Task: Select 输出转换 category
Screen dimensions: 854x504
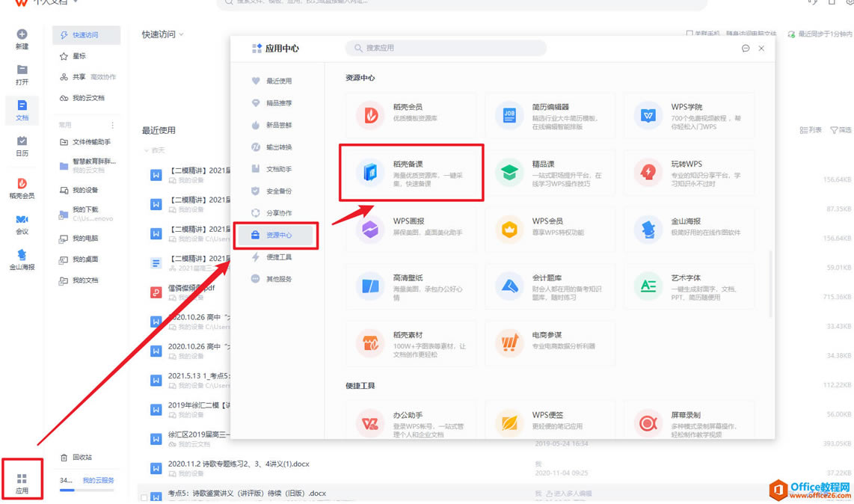Action: [x=277, y=147]
